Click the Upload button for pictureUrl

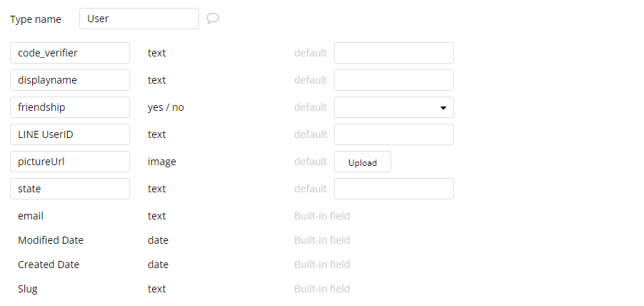pos(362,162)
